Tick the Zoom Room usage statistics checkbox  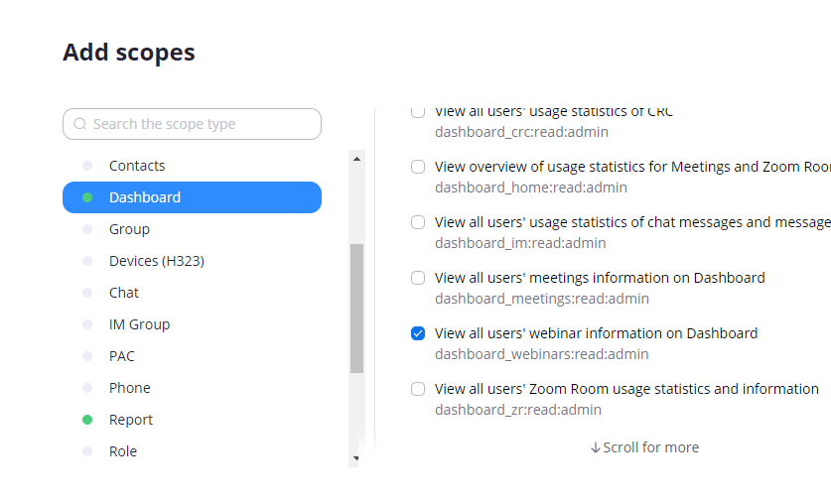coord(418,389)
